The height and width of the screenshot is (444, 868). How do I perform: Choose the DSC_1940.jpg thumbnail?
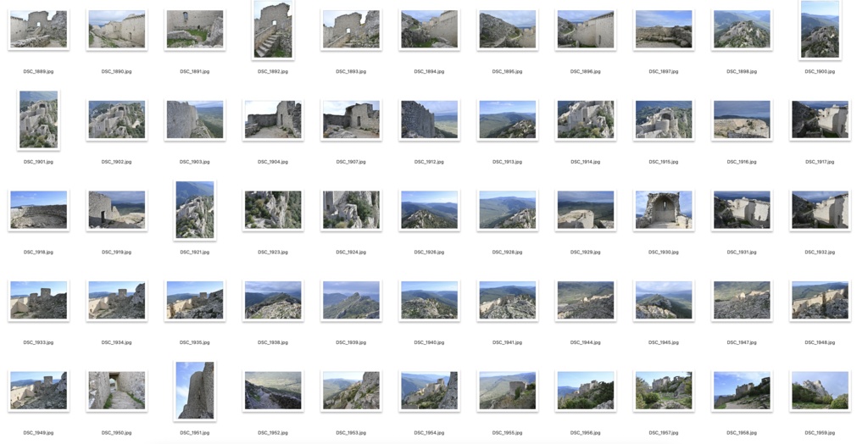click(429, 300)
